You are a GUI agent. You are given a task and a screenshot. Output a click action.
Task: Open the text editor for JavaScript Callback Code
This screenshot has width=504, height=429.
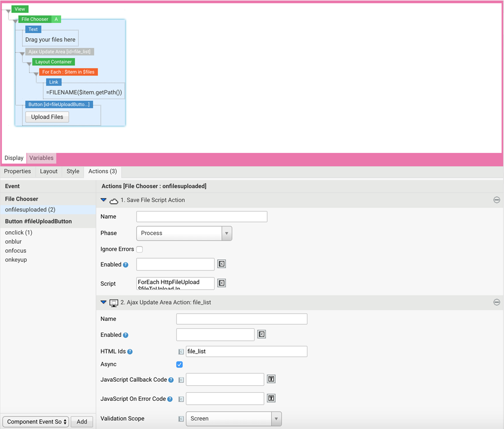tap(271, 379)
